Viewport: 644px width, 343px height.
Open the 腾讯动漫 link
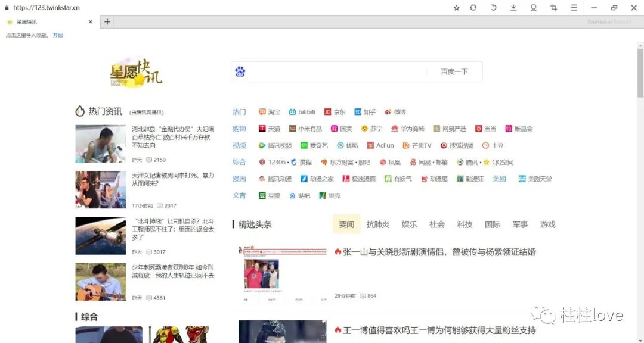pos(275,179)
